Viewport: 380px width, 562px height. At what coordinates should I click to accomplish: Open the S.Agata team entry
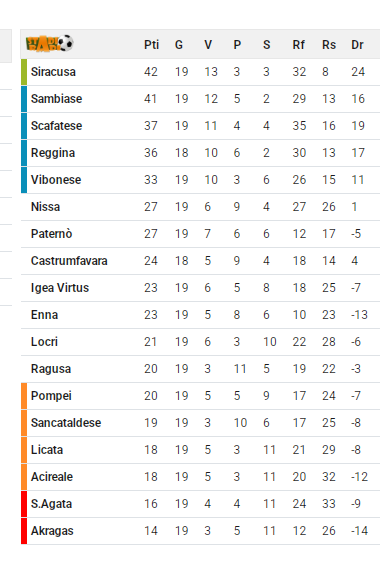coord(51,504)
